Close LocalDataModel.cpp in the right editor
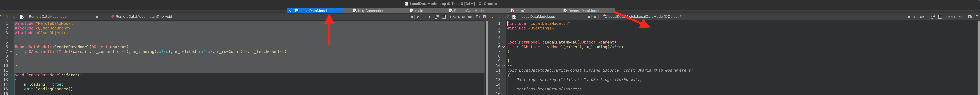The image size is (980, 95). (595, 17)
